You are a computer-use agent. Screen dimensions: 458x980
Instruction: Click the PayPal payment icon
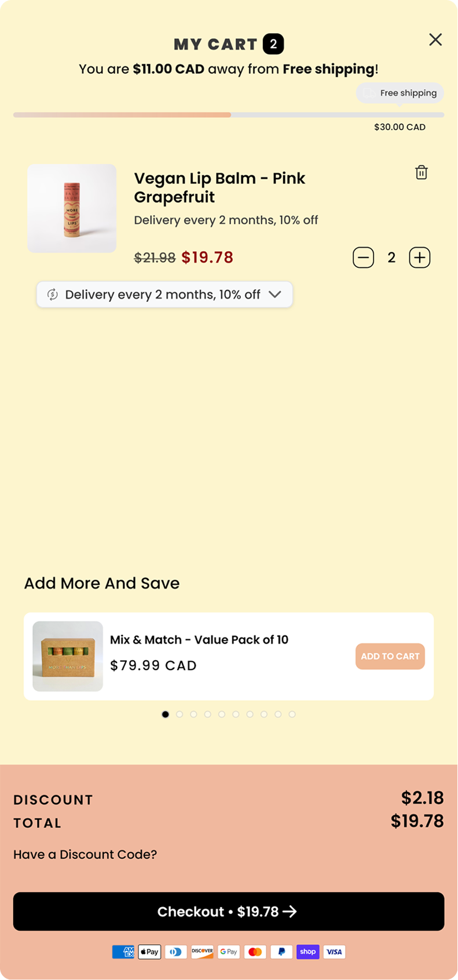click(281, 952)
